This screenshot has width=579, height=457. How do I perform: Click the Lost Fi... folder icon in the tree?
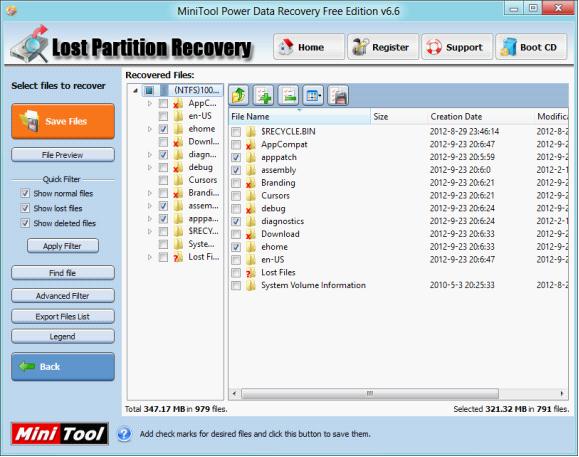[178, 257]
